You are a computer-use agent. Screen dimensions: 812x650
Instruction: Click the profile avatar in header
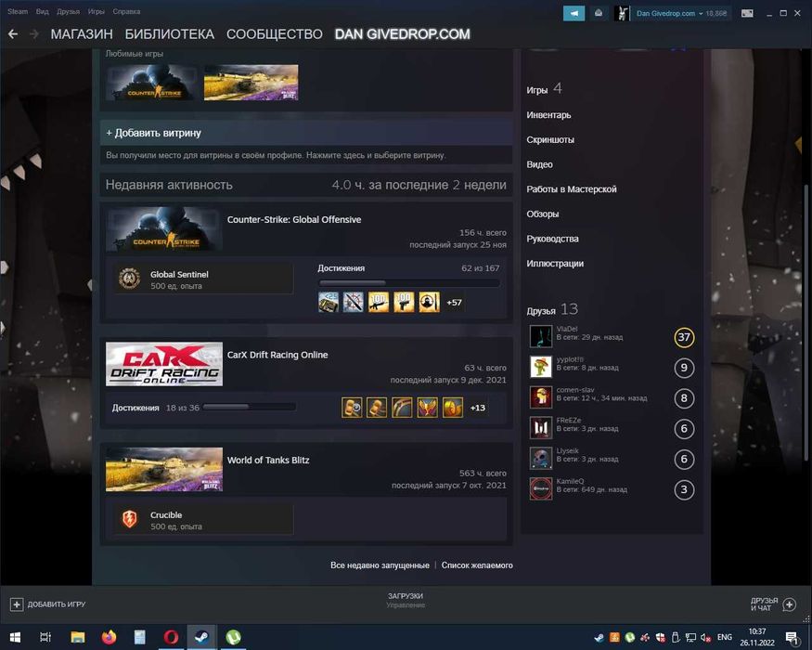click(622, 14)
